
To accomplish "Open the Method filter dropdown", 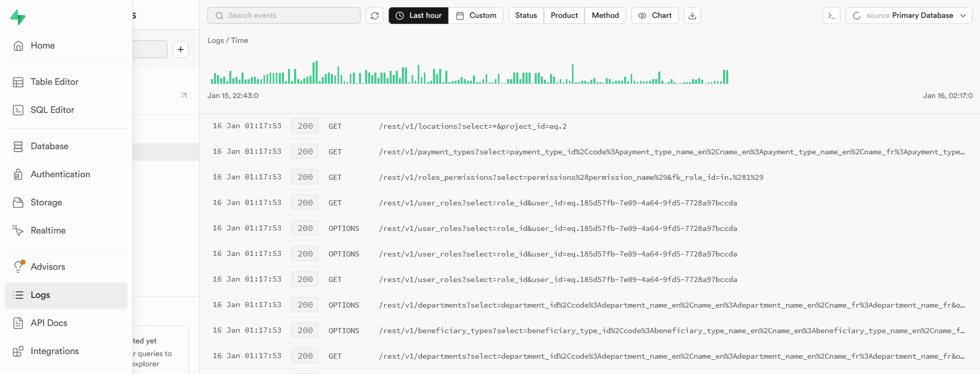I will (605, 15).
